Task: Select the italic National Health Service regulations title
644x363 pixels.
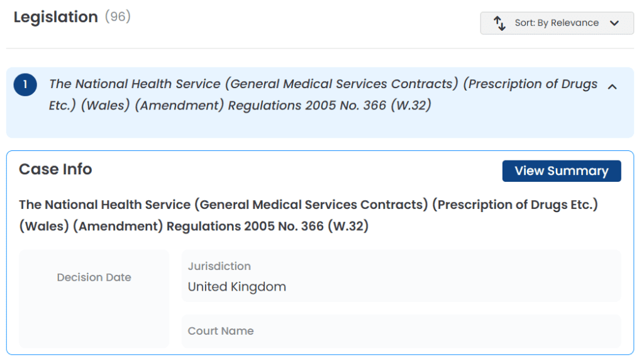Action: 323,94
